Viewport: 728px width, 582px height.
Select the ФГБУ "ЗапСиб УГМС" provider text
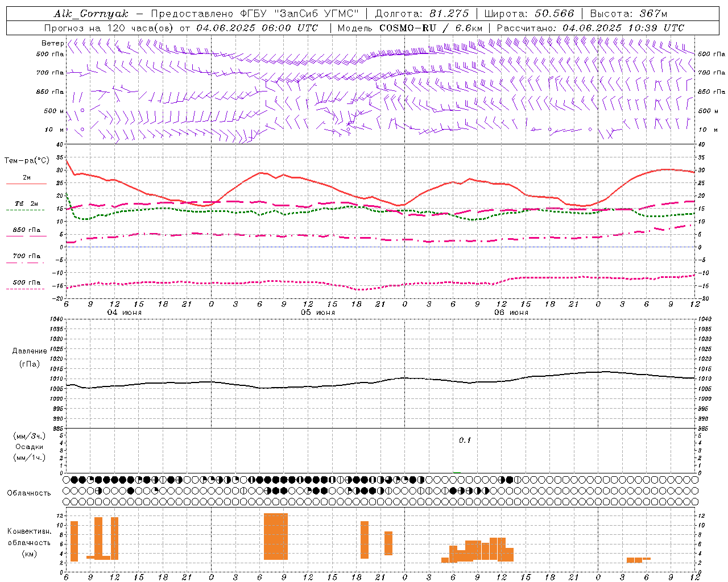(x=301, y=14)
